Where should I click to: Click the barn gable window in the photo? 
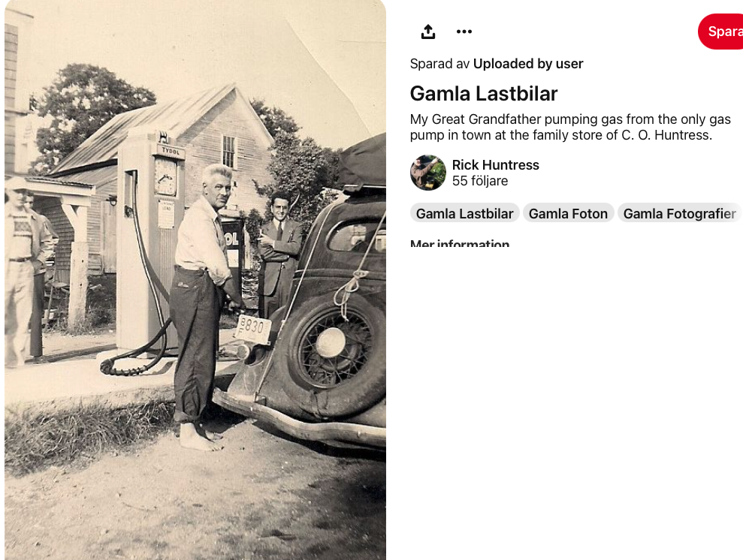click(x=229, y=152)
